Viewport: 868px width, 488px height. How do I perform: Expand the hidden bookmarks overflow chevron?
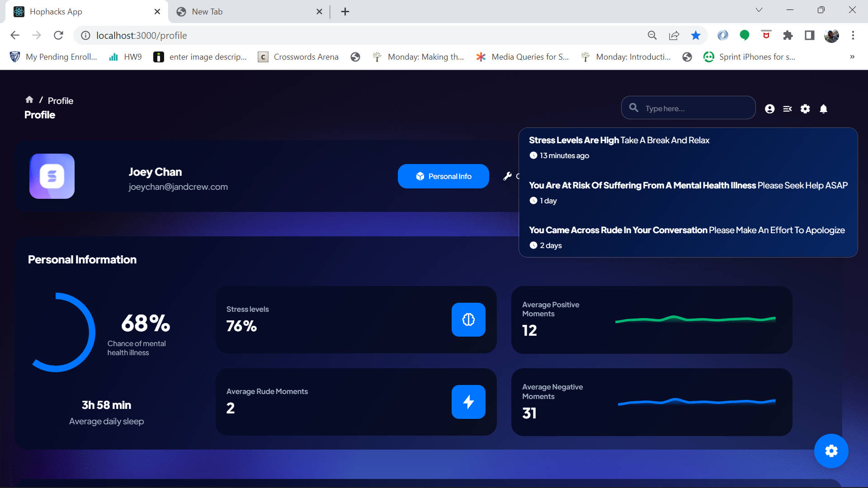click(x=852, y=57)
